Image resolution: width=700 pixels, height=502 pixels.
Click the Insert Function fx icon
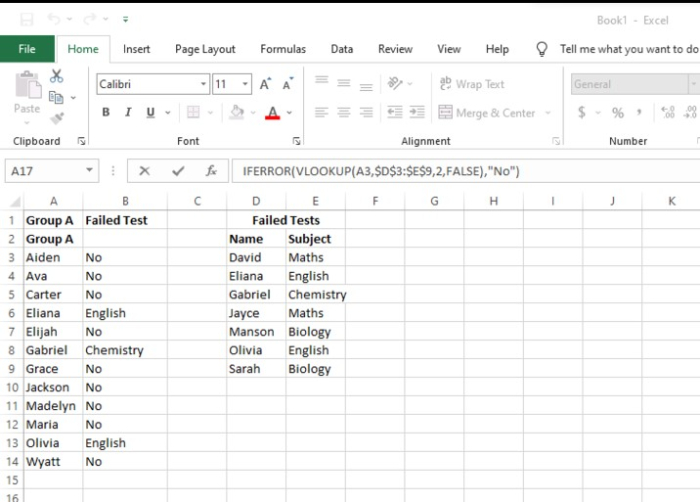click(211, 171)
